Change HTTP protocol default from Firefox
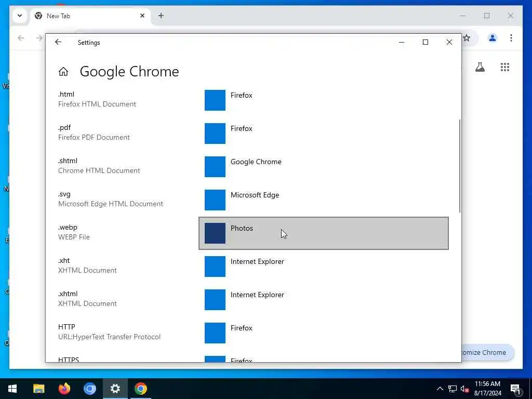532x399 pixels. (324, 333)
